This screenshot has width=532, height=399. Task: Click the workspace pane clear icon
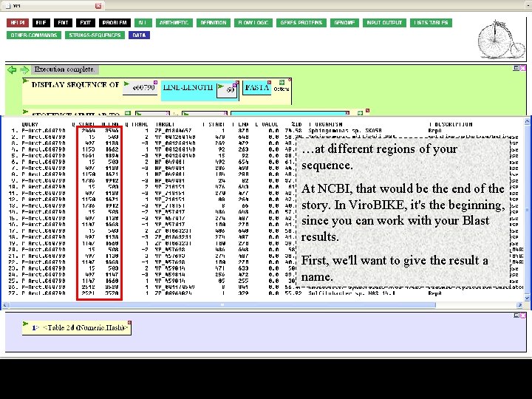[x=523, y=68]
